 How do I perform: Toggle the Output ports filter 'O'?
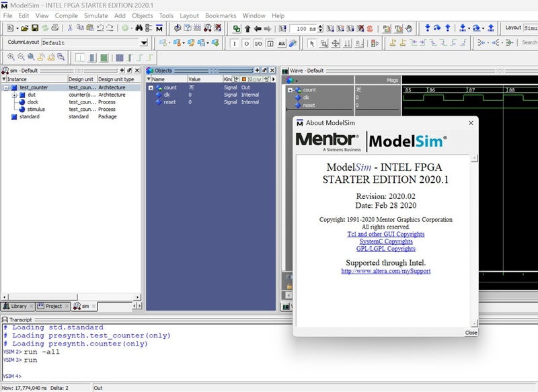click(246, 44)
